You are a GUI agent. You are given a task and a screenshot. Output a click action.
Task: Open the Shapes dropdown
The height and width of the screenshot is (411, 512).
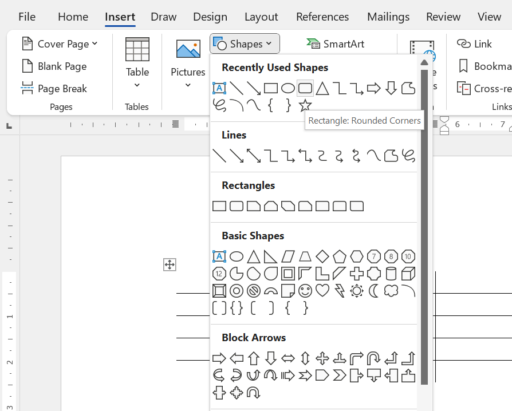click(x=244, y=44)
